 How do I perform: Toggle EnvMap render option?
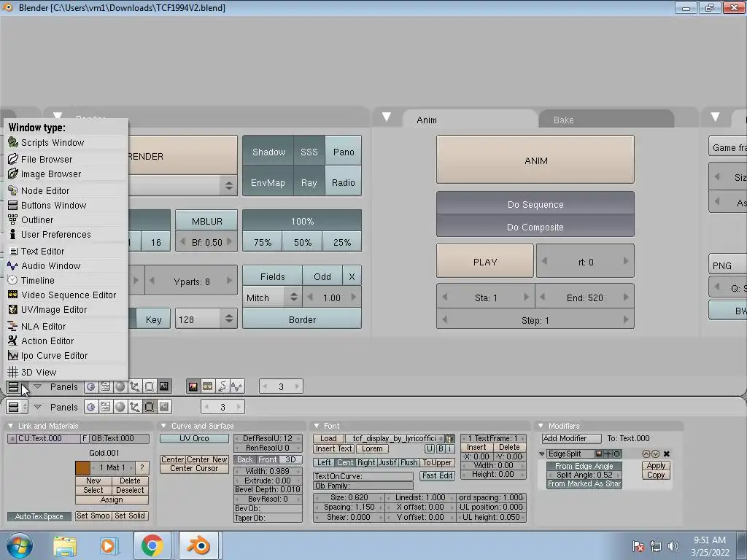click(x=268, y=182)
